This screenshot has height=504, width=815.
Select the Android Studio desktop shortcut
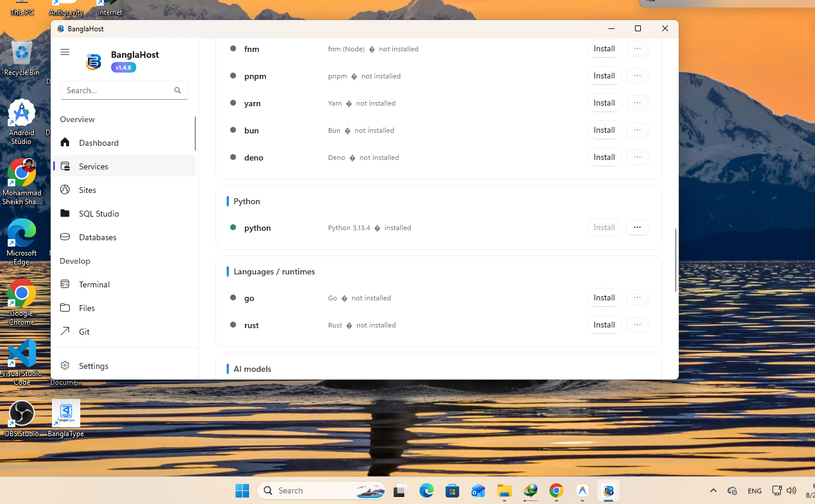point(21,122)
